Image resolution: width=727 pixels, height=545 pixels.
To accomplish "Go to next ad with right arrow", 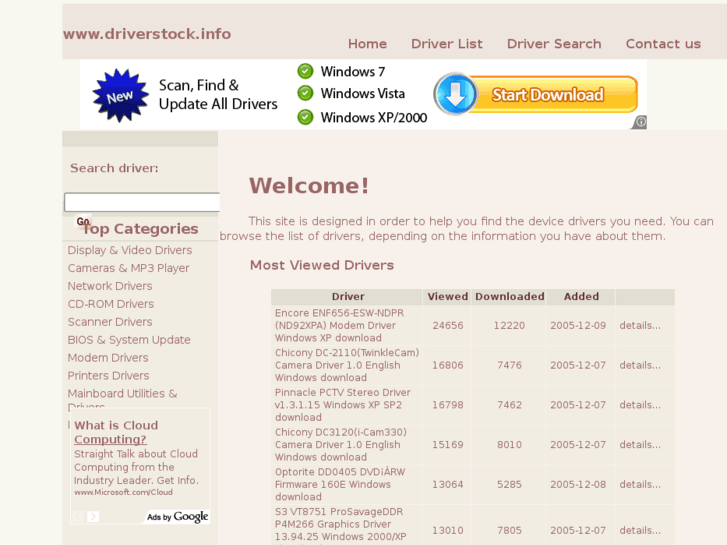I will 93,517.
